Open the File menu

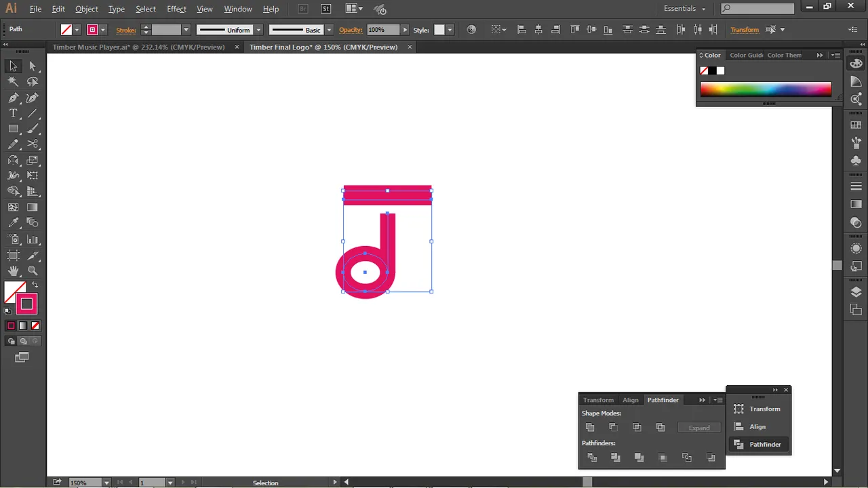coord(35,9)
